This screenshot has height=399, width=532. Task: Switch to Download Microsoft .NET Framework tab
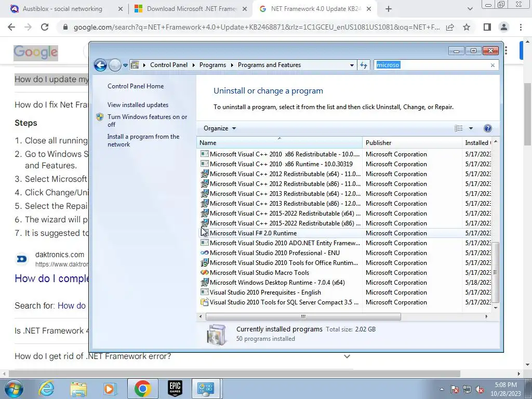point(191,9)
